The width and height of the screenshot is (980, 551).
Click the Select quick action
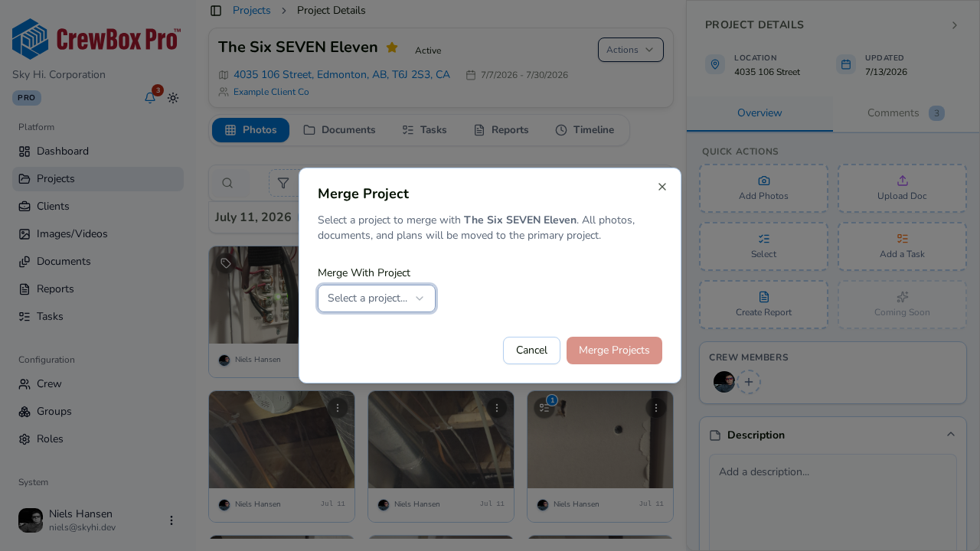763,246
